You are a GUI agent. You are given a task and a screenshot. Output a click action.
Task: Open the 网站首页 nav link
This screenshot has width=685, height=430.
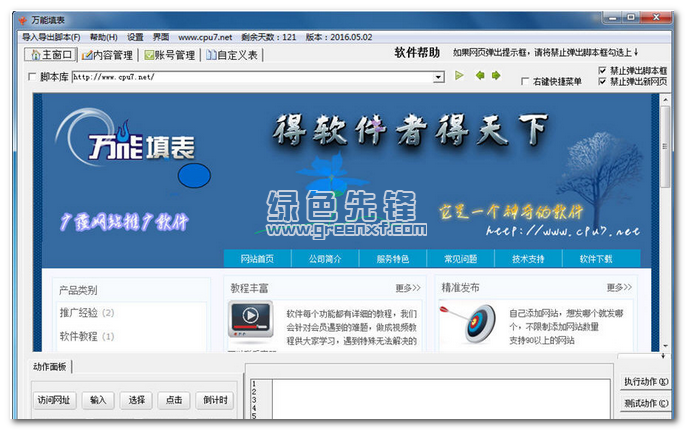(x=257, y=259)
